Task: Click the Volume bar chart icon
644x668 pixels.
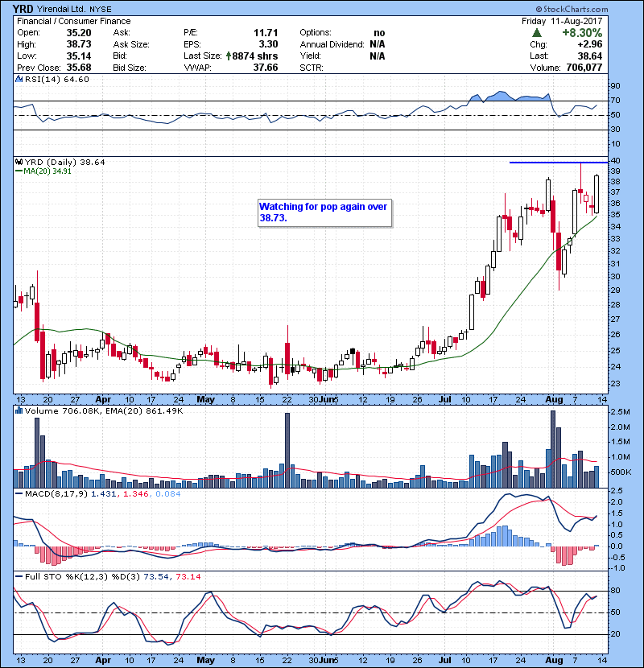Action: click(19, 410)
